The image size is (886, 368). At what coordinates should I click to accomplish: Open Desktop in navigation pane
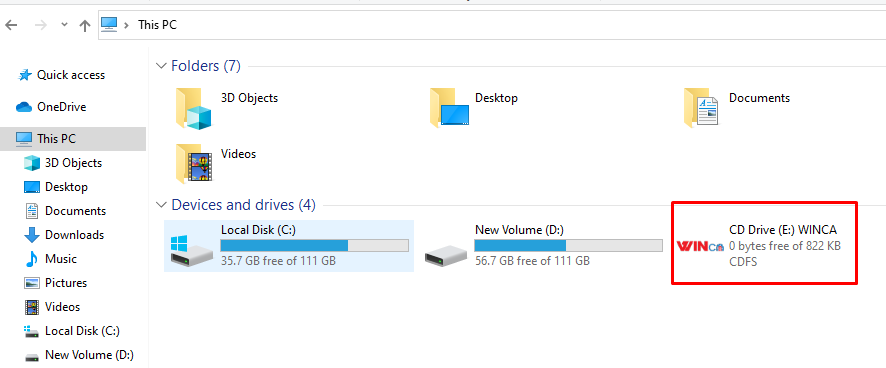click(x=67, y=187)
